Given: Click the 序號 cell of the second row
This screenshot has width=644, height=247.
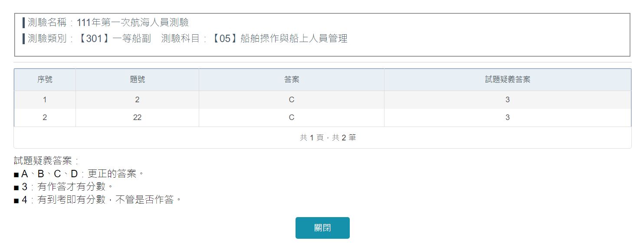Looking at the screenshot, I should click(x=45, y=117).
